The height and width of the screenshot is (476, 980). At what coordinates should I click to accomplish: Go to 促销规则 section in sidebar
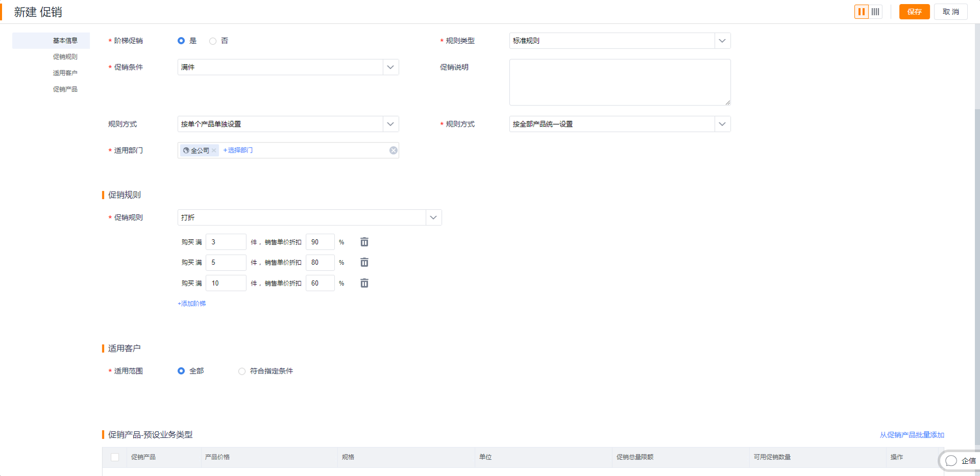click(65, 57)
